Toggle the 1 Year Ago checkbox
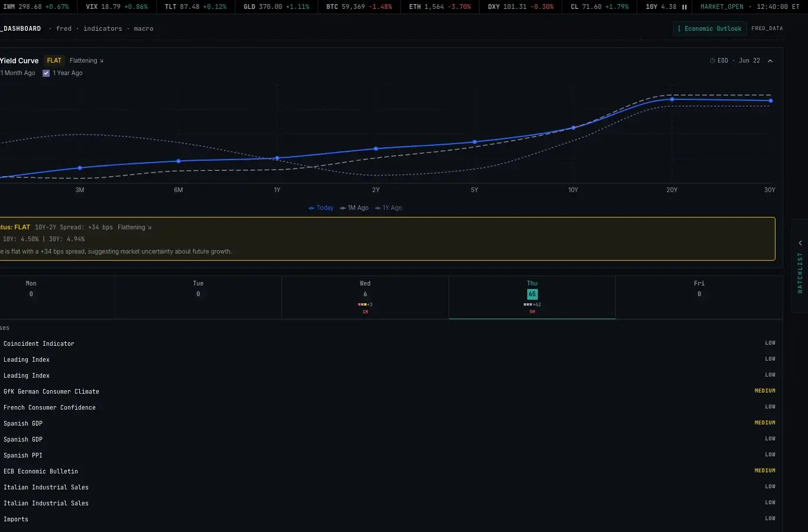This screenshot has width=808, height=532. [46, 73]
